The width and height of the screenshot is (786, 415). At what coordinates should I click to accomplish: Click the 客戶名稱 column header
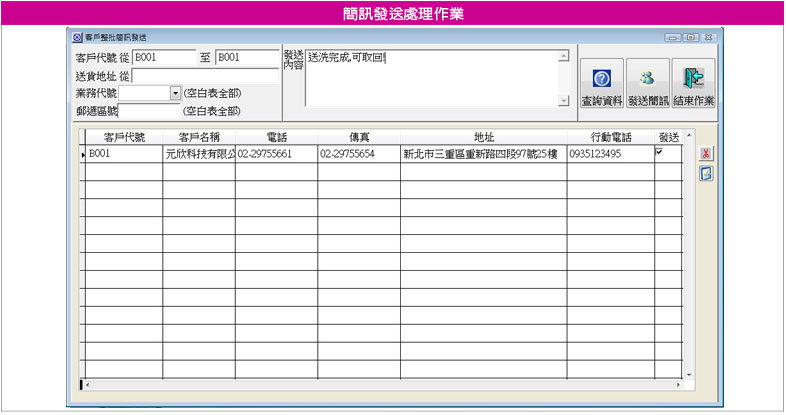[198, 137]
